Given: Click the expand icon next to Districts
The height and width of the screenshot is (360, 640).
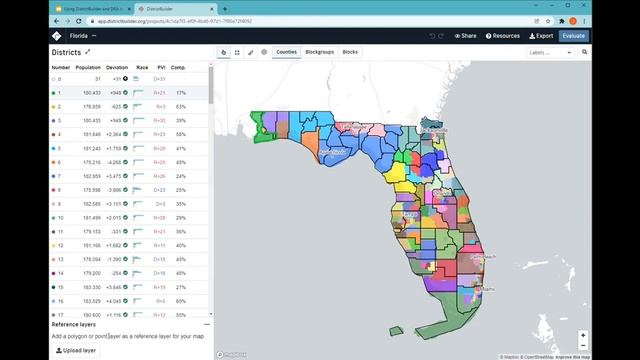Looking at the screenshot, I should click(x=87, y=52).
